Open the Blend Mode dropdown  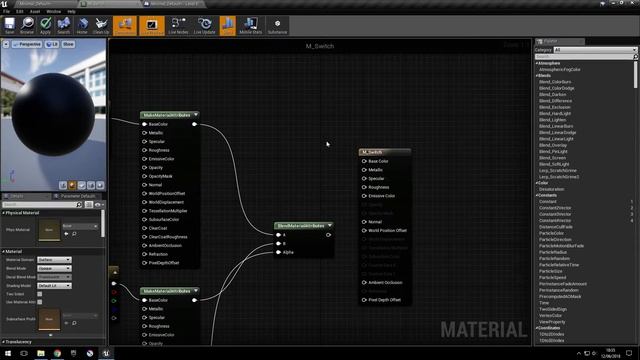pos(54,268)
